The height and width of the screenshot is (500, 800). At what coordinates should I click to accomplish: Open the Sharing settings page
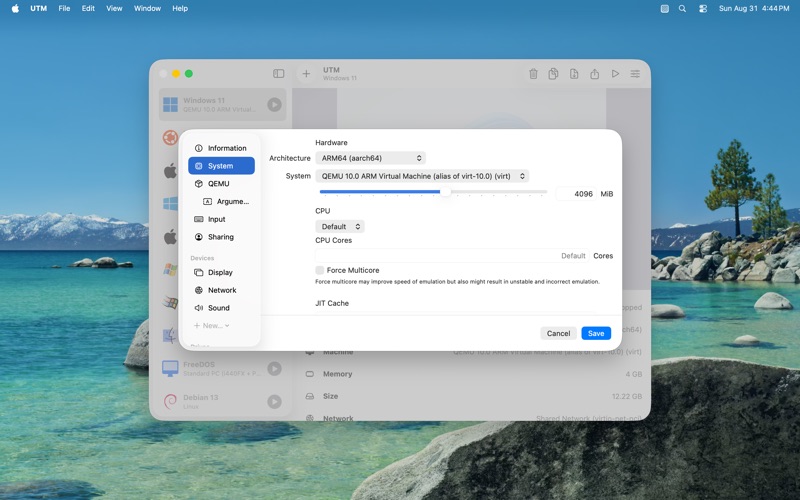[221, 237]
